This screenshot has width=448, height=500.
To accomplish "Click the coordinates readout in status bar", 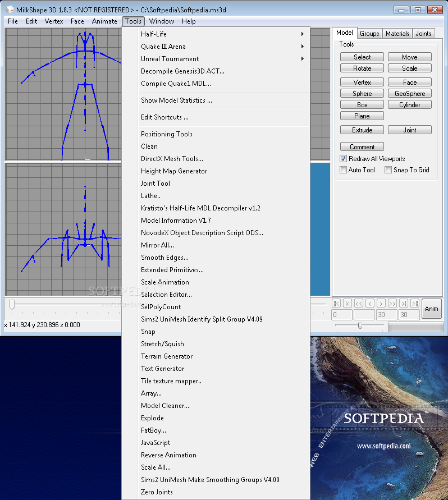I will pos(42,324).
